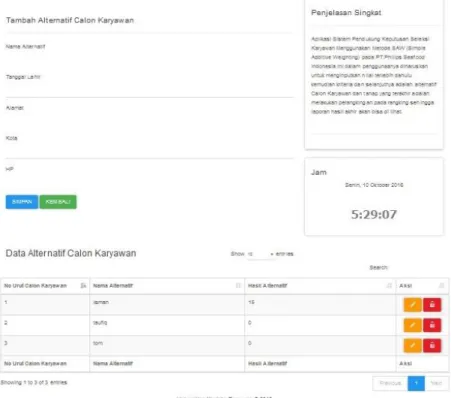This screenshot has width=451, height=398.
Task: Click the red delete icon for row iaman
Action: point(432,305)
